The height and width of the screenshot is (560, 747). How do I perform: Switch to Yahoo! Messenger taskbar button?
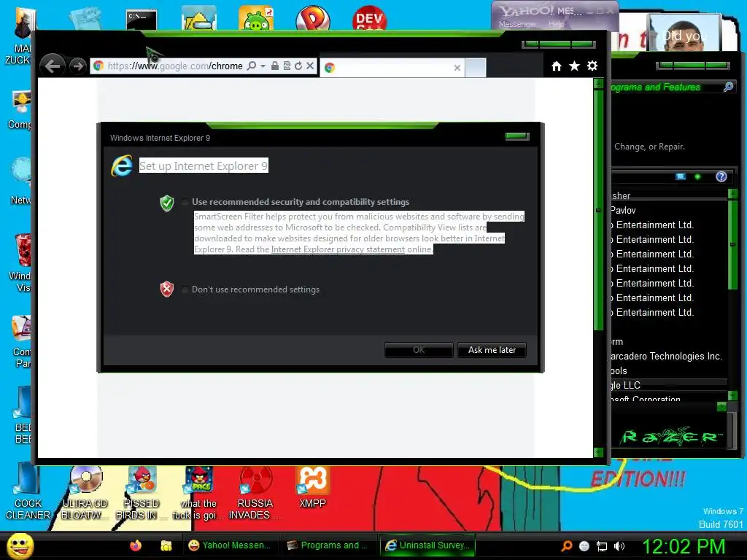pos(231,545)
